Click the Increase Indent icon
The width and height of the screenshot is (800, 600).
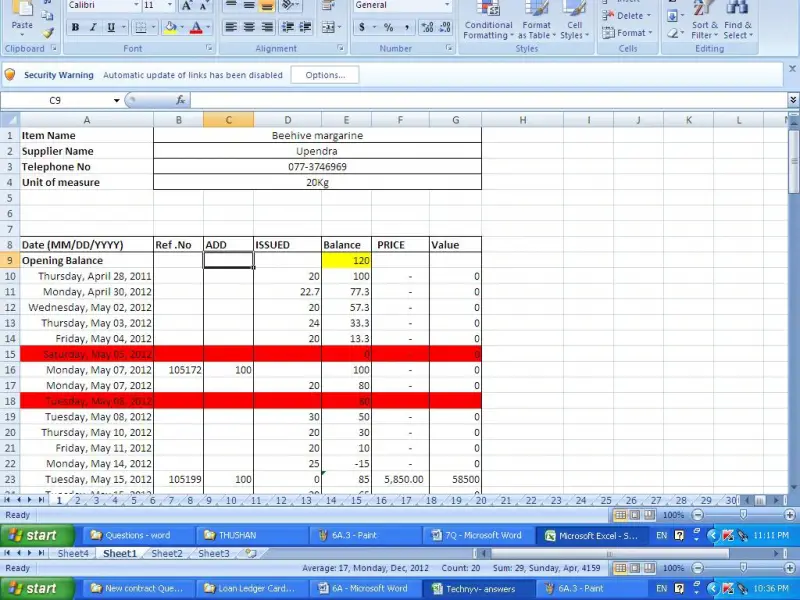click(305, 27)
